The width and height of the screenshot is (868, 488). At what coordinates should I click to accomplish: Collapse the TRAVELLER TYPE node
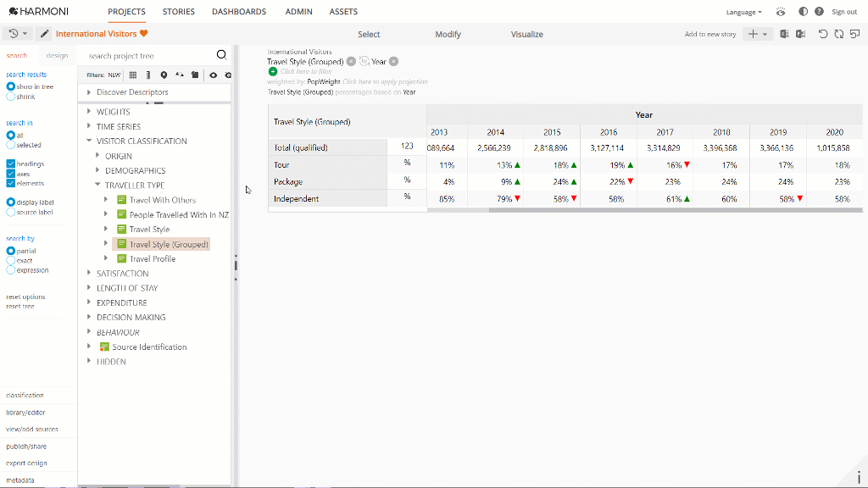pos(97,185)
